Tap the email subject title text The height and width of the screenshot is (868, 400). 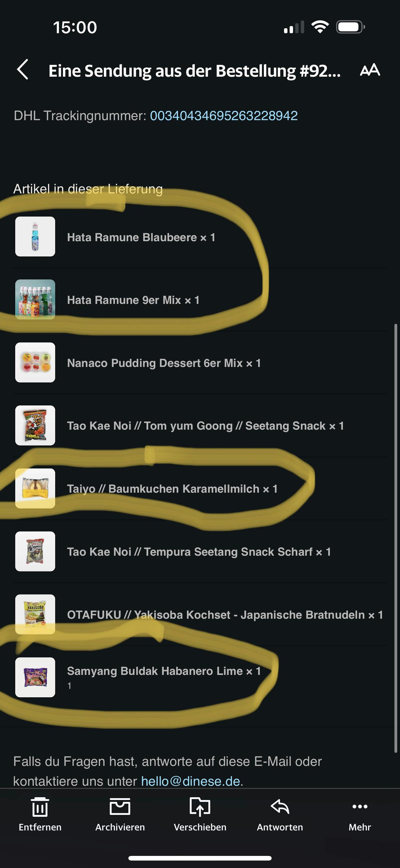click(x=195, y=71)
